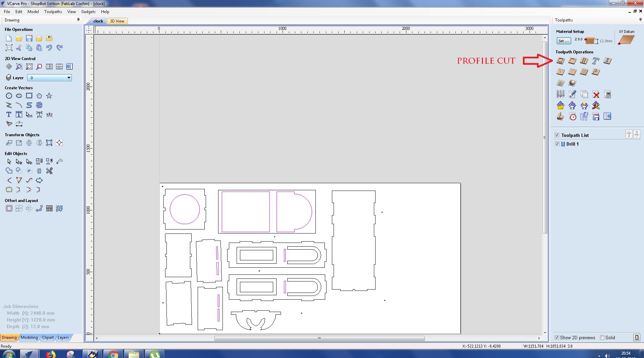
Task: Select the Draw Text tool
Action: click(x=9, y=115)
